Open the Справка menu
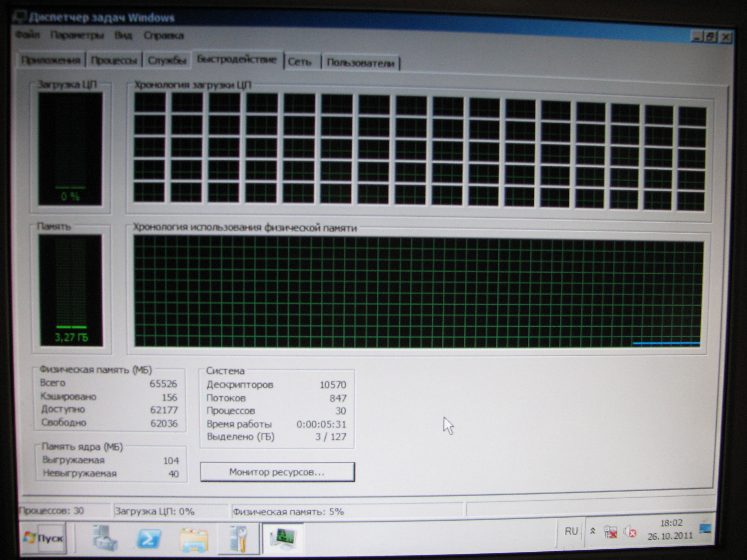 [164, 35]
